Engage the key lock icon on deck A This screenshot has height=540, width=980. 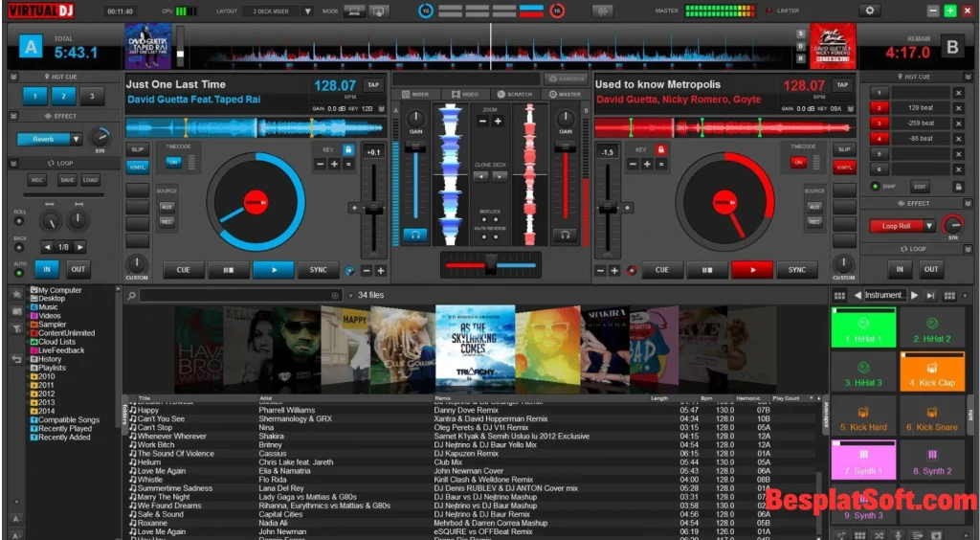pyautogui.click(x=348, y=150)
